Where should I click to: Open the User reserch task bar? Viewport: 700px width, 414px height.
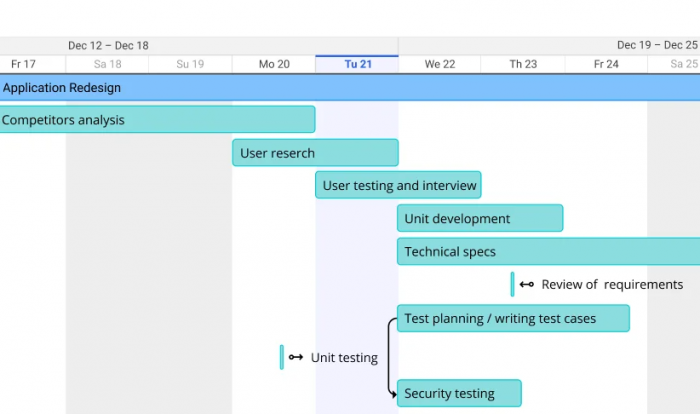(315, 153)
